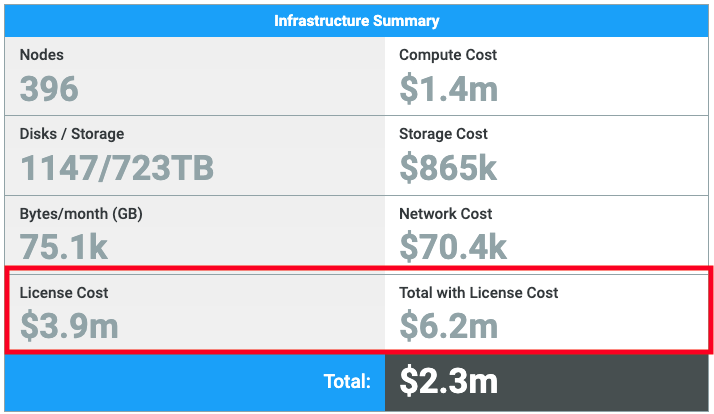Select the 75.1k bytes value
The image size is (714, 414).
[x=64, y=247]
